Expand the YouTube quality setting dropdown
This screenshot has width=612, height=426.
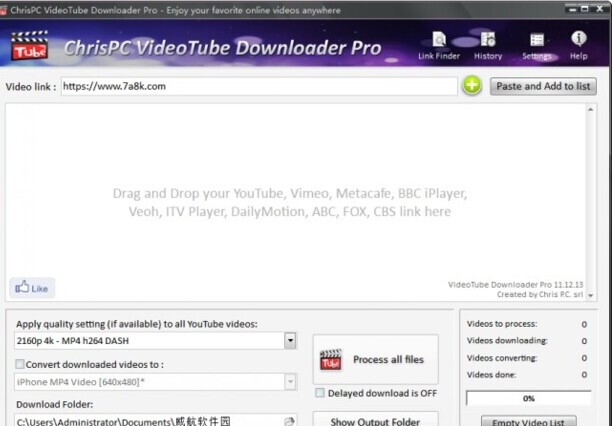pyautogui.click(x=290, y=341)
